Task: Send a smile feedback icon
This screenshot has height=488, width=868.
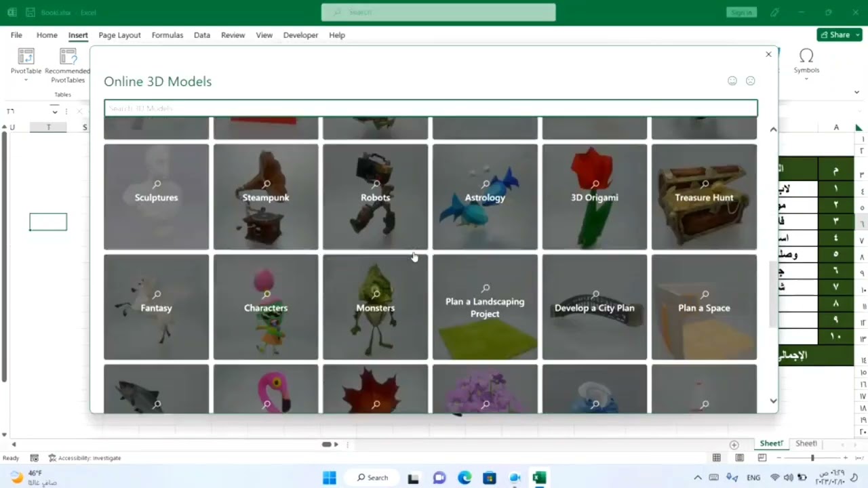Action: (732, 81)
